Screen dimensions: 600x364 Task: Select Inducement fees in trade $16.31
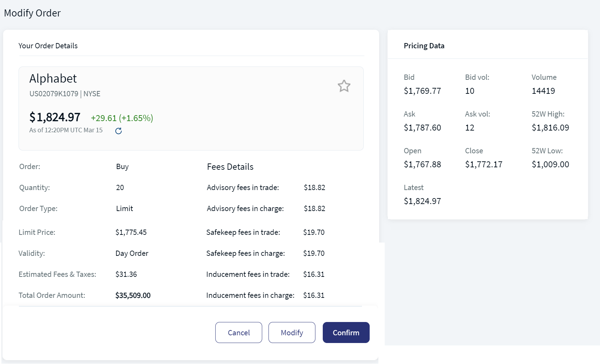pos(314,274)
